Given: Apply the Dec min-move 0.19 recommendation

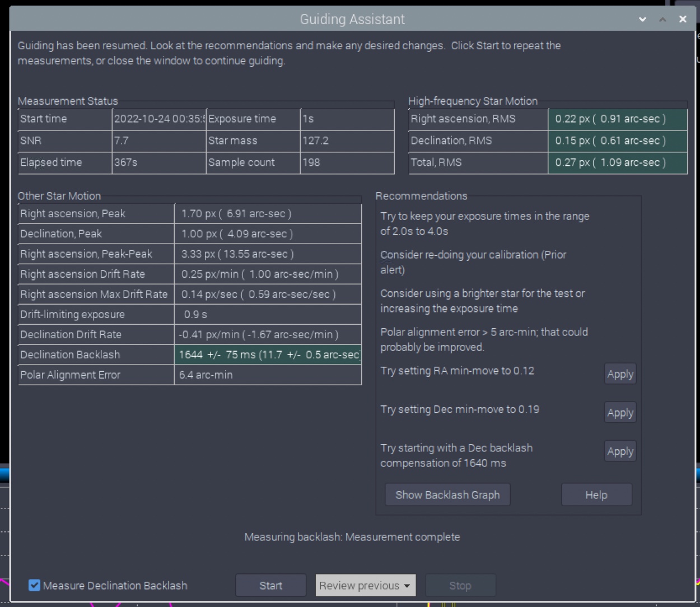Looking at the screenshot, I should (620, 413).
